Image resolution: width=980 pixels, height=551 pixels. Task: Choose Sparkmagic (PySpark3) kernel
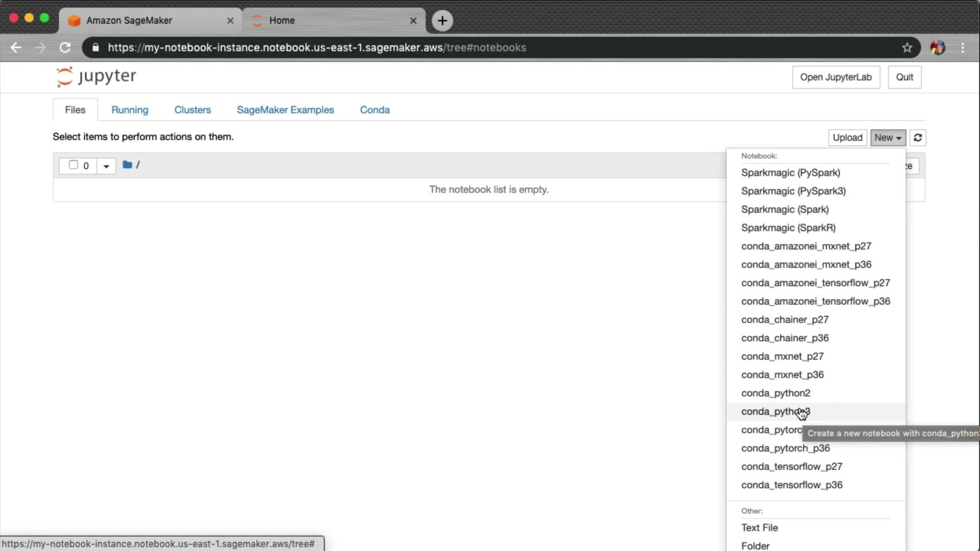pos(793,191)
